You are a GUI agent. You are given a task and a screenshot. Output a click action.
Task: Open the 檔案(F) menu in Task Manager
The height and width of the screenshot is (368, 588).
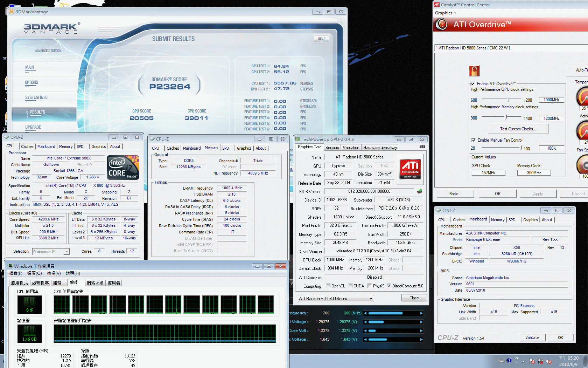coord(16,273)
